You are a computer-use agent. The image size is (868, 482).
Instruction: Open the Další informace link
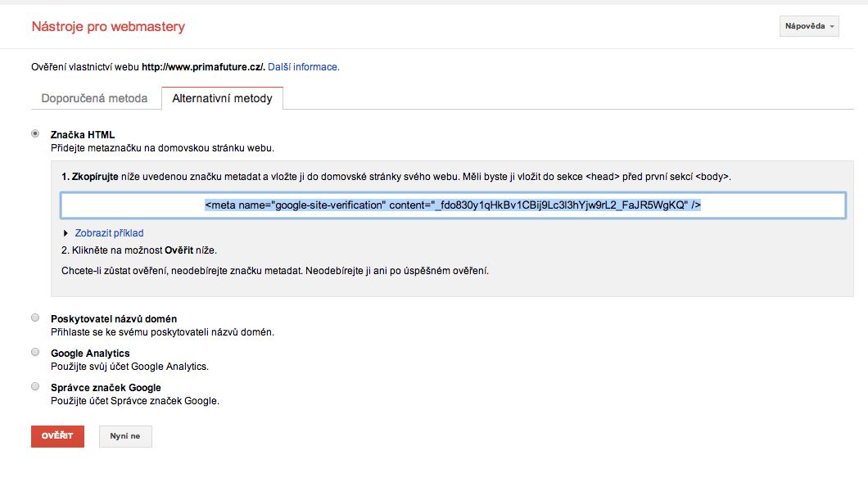click(303, 67)
